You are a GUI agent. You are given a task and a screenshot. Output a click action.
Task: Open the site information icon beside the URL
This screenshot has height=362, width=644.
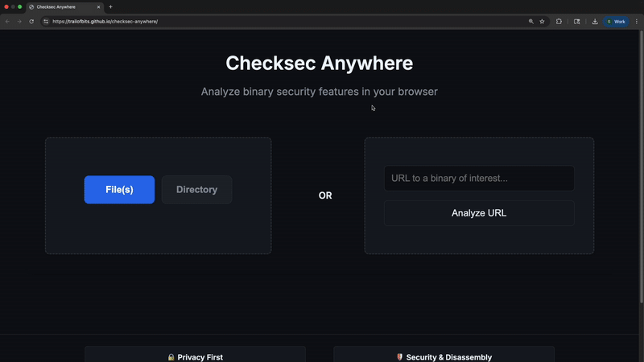[46, 22]
